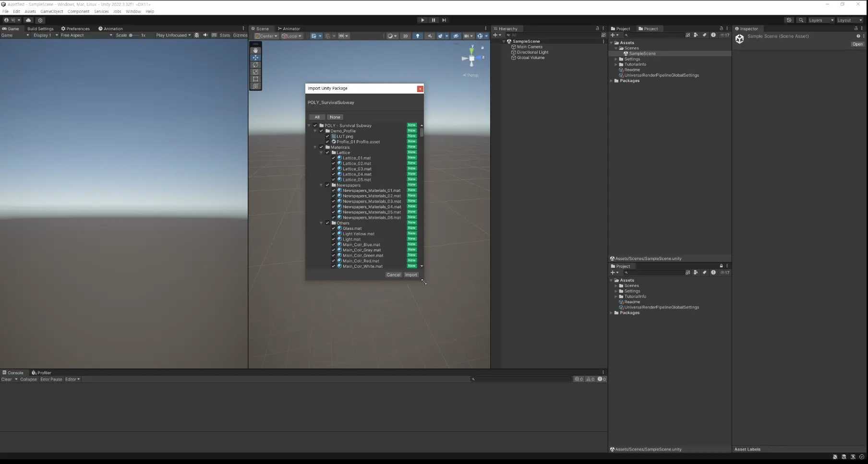
Task: Select the Scale tool in Scene
Action: tap(255, 72)
